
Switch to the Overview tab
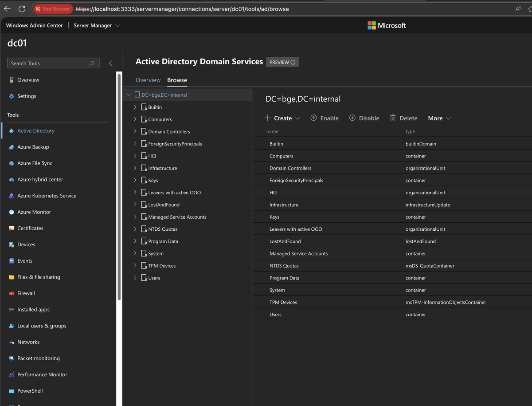(x=148, y=80)
